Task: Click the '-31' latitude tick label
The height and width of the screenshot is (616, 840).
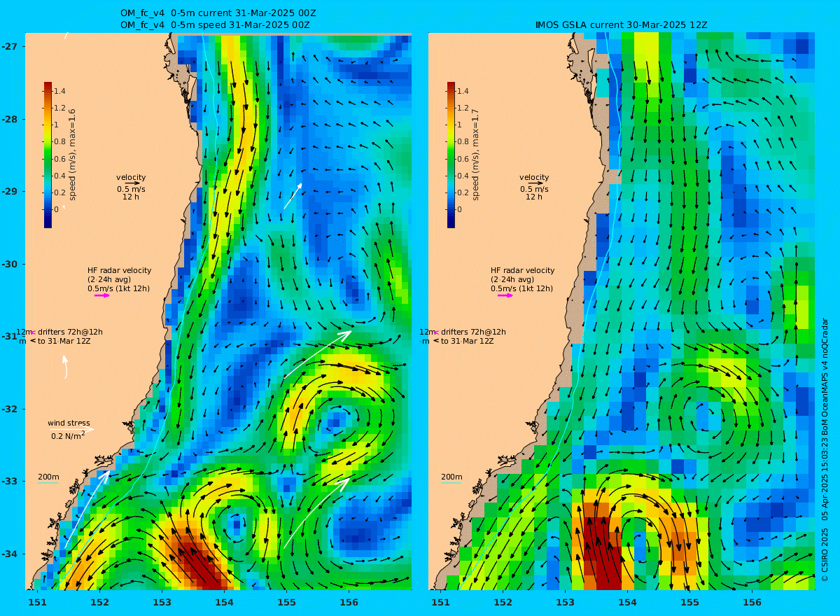Action: (10, 336)
